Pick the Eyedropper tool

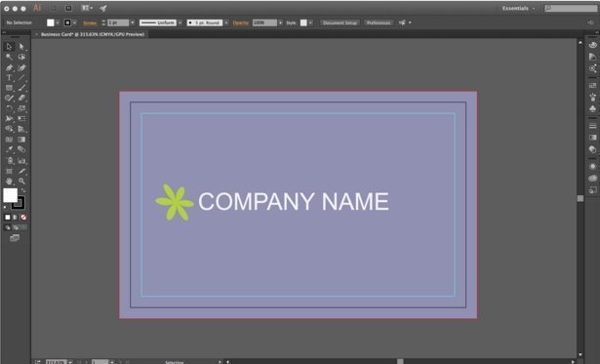[9, 149]
